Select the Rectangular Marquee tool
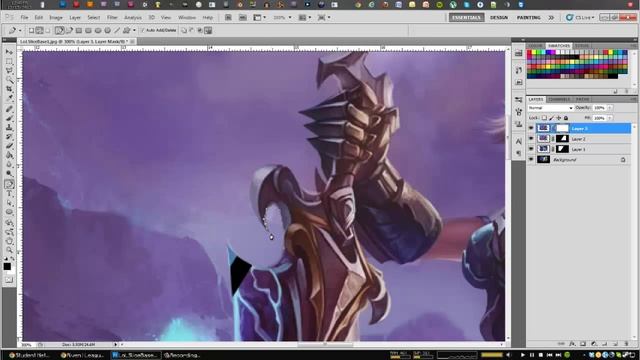The height and width of the screenshot is (360, 640). pos(9,62)
